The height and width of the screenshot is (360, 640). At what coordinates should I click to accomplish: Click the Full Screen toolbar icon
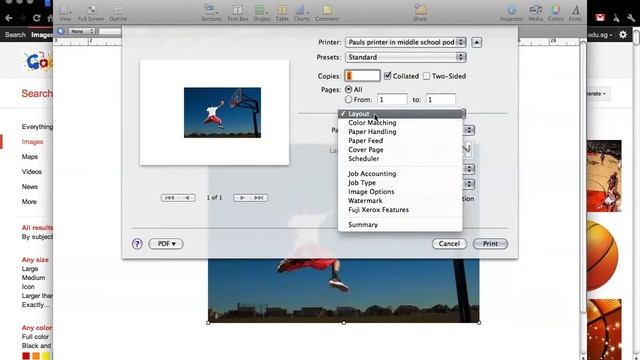91,12
